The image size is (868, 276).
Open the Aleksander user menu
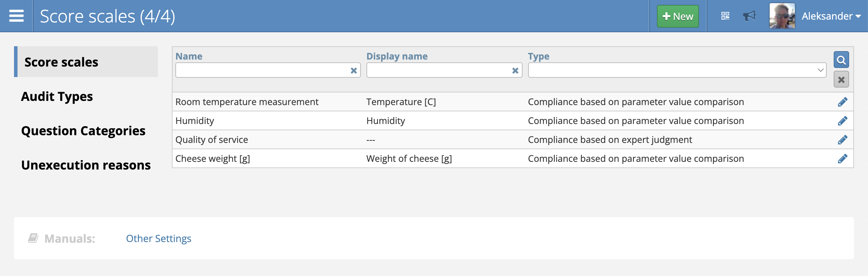pos(831,16)
